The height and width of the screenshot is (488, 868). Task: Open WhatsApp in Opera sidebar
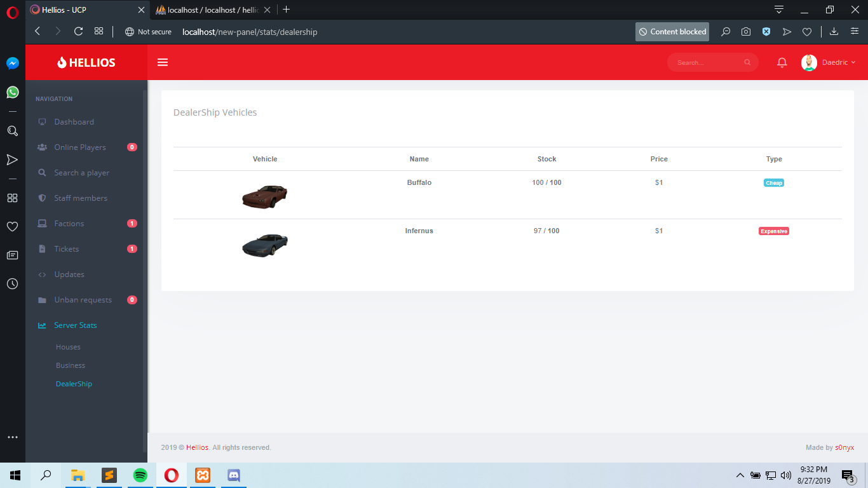[13, 92]
